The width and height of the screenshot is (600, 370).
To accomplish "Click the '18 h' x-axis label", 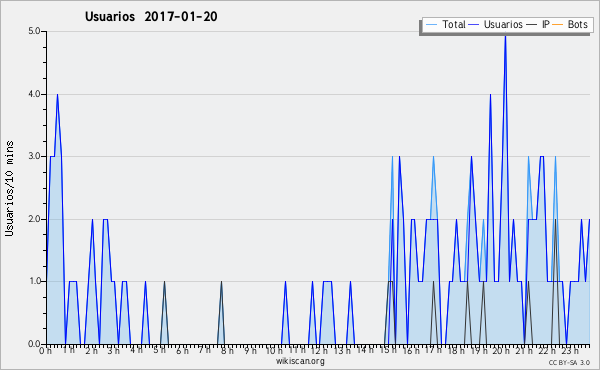I will click(456, 350).
